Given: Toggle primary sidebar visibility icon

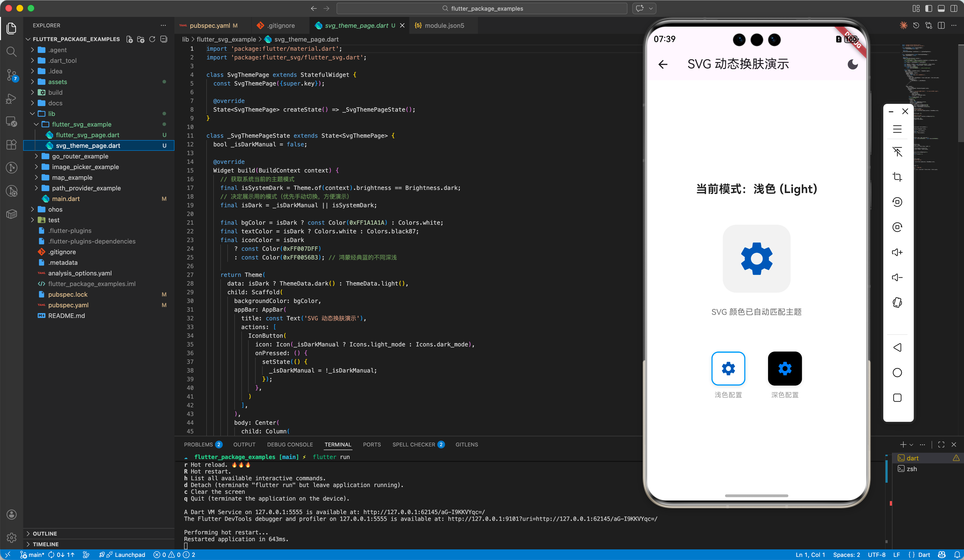Looking at the screenshot, I should pos(928,8).
